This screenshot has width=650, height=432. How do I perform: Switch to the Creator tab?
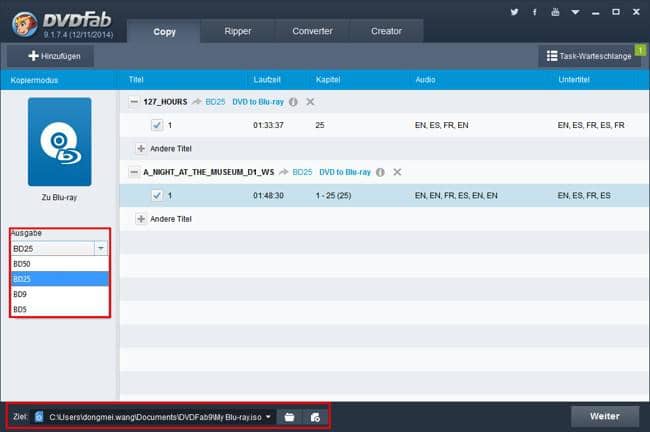tap(386, 31)
